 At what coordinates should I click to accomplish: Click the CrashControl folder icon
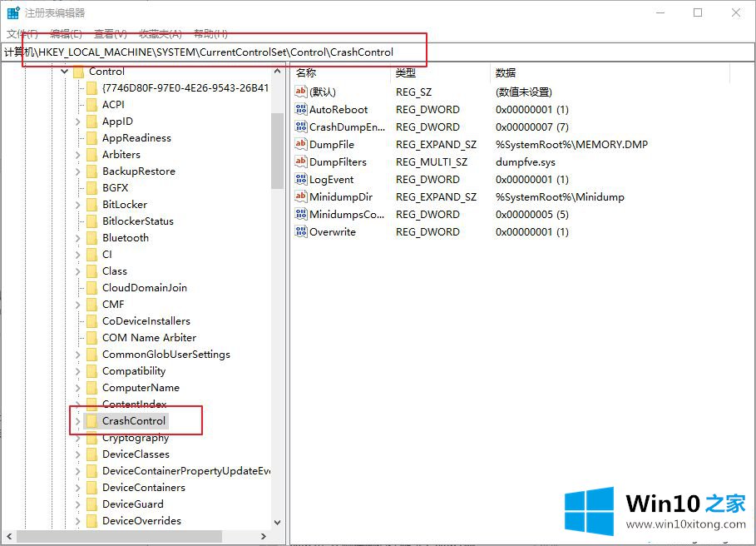point(91,421)
